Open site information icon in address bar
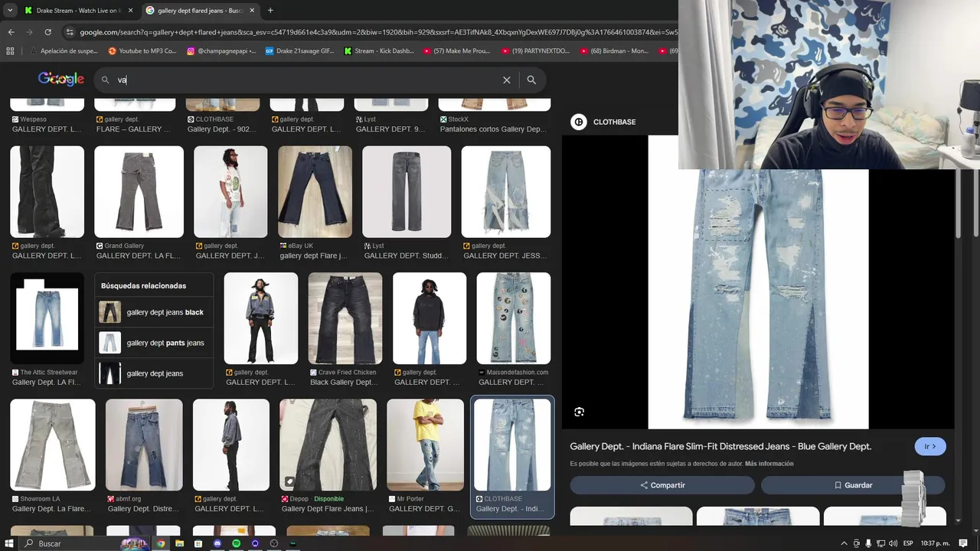Viewport: 980px width, 551px height. tap(70, 32)
